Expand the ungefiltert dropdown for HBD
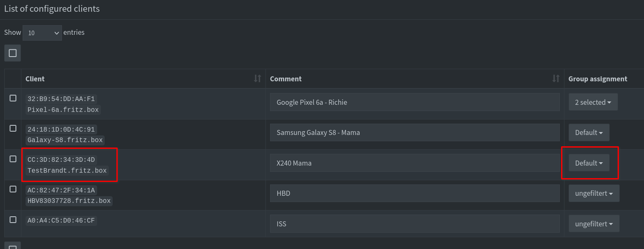This screenshot has height=249, width=644. pos(594,193)
